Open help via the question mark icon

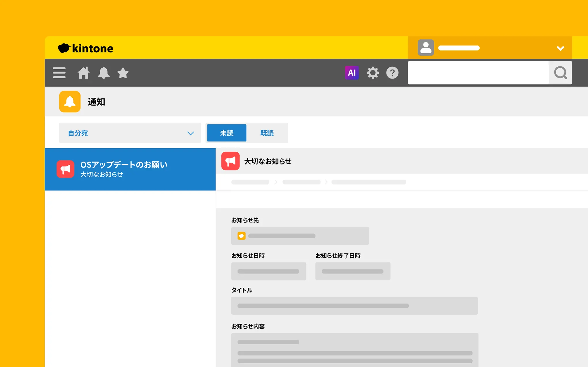click(x=392, y=73)
